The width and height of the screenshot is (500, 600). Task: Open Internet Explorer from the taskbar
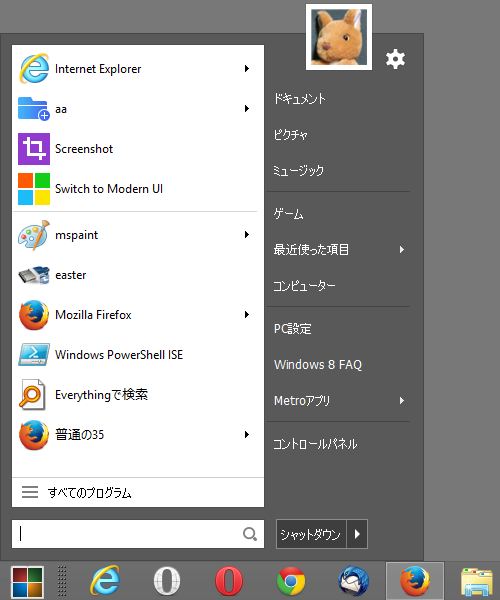click(x=105, y=581)
